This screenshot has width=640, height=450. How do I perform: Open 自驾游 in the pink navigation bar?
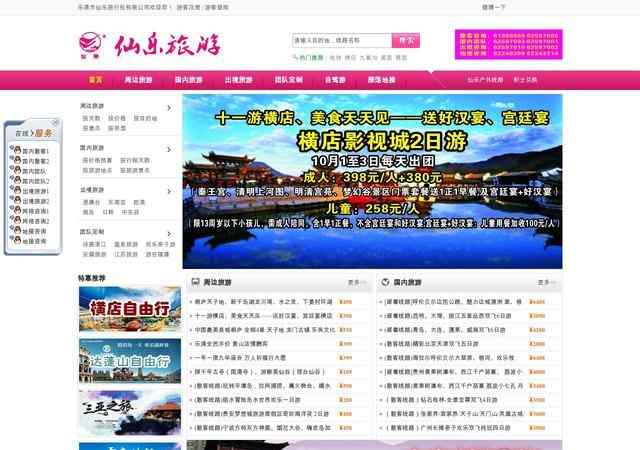(x=335, y=80)
